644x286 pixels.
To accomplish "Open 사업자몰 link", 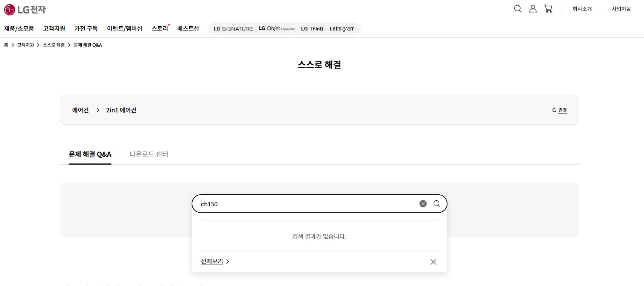I will tap(621, 9).
